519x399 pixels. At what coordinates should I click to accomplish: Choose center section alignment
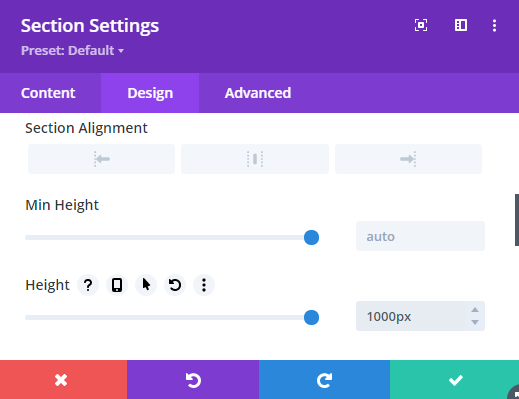[x=255, y=159]
